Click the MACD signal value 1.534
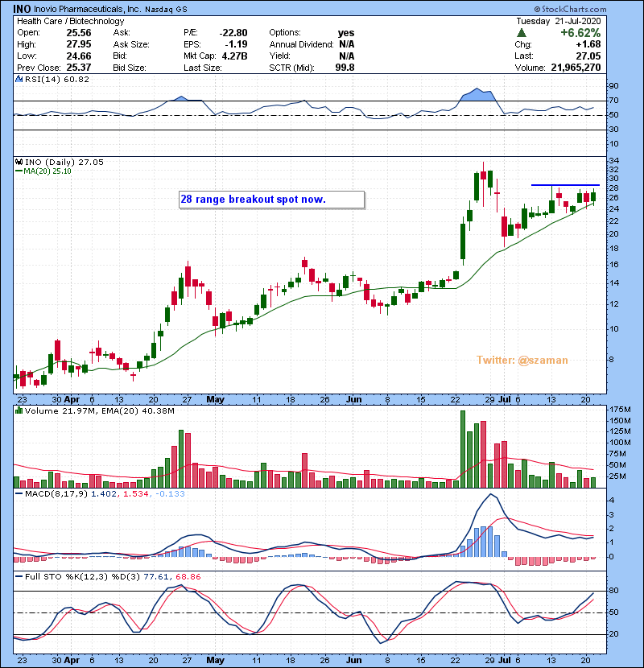Viewport: 644px width, 668px height. 135,494
